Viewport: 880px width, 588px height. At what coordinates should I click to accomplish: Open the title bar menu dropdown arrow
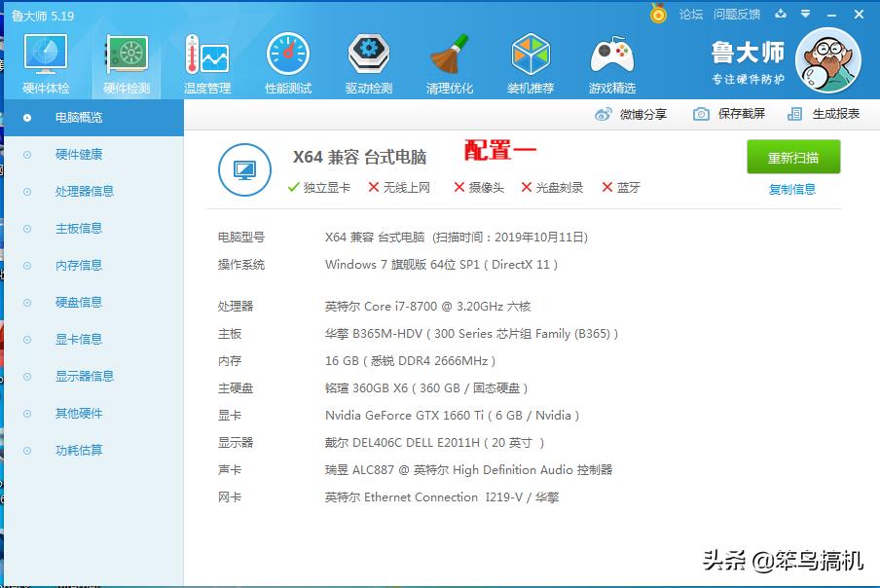805,14
